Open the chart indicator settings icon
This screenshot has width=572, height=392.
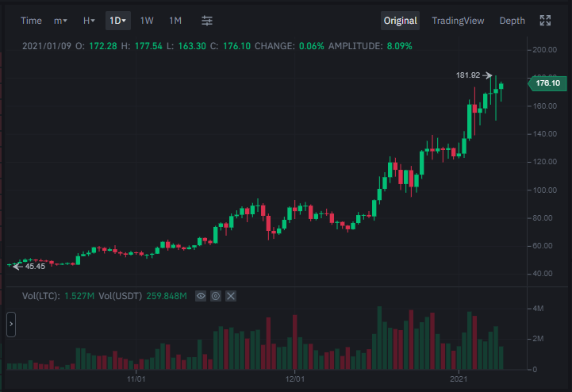[x=207, y=21]
